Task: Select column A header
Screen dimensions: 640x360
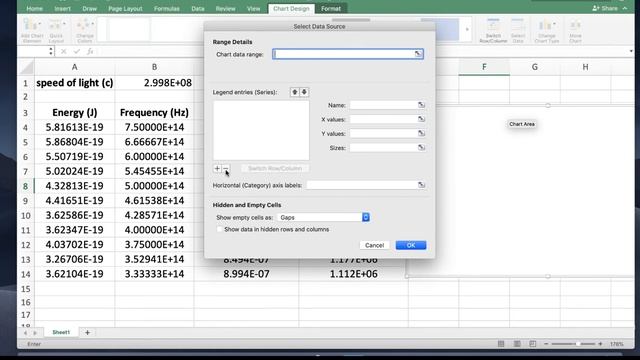Action: 74,67
